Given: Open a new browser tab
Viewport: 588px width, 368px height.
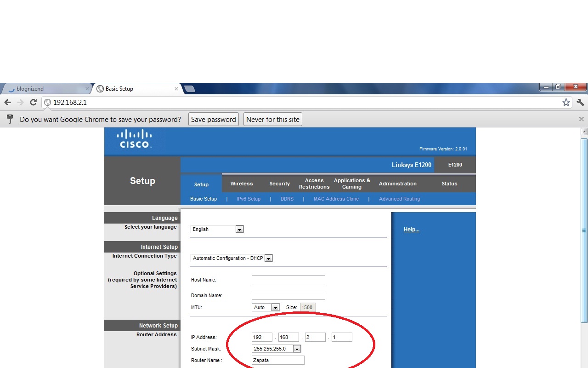Looking at the screenshot, I should (190, 89).
